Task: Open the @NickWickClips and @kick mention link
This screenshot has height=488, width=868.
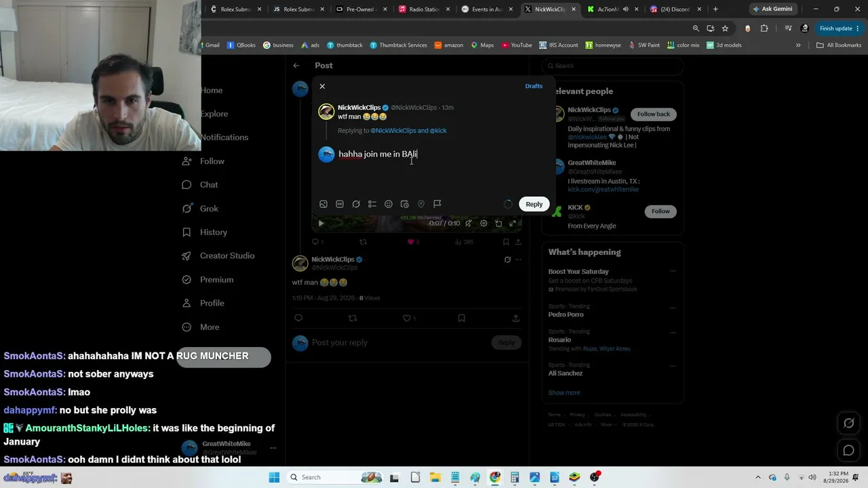Action: [x=408, y=130]
